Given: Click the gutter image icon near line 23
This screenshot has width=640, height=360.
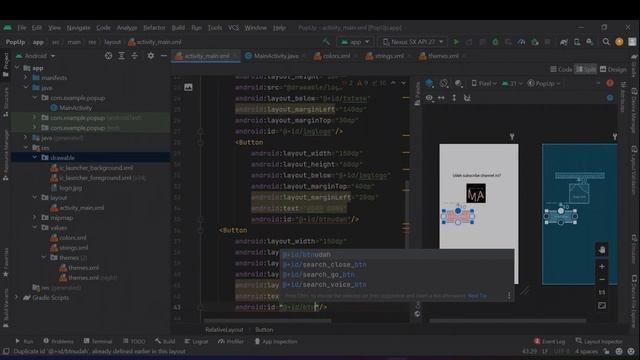Looking at the screenshot, I should coord(188,87).
